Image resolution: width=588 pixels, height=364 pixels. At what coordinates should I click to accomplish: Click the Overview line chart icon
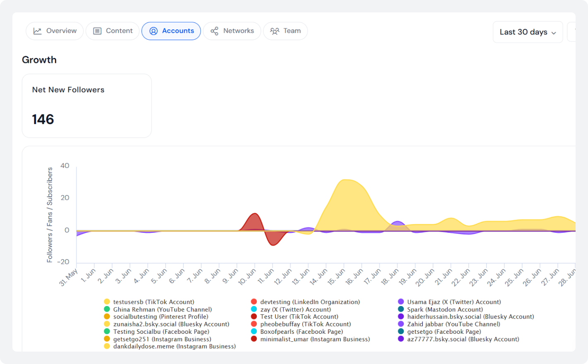(x=37, y=31)
